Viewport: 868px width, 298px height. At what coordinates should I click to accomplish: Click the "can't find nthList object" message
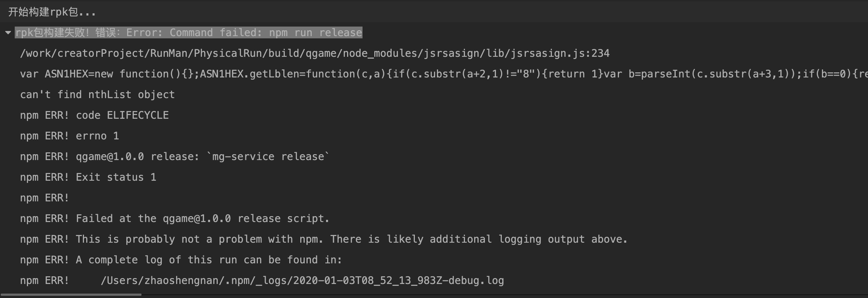(97, 95)
